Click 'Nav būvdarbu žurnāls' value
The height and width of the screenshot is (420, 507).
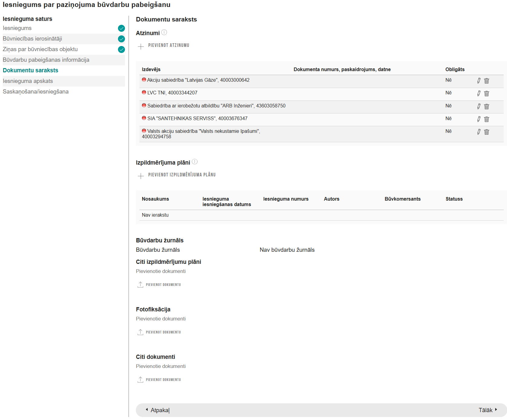coord(287,250)
